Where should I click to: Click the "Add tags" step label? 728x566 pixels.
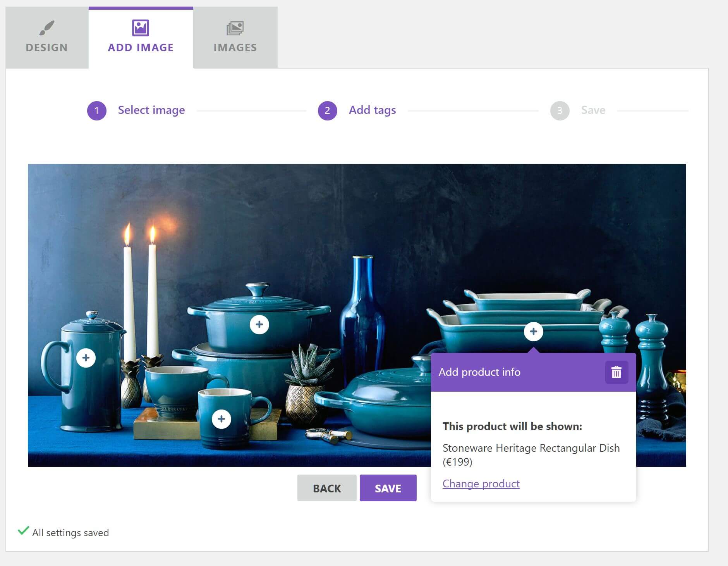pos(372,110)
